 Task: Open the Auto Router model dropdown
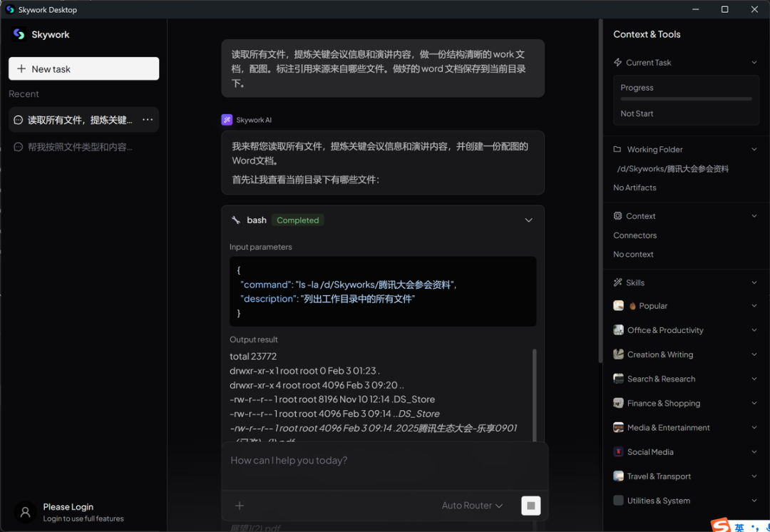472,505
